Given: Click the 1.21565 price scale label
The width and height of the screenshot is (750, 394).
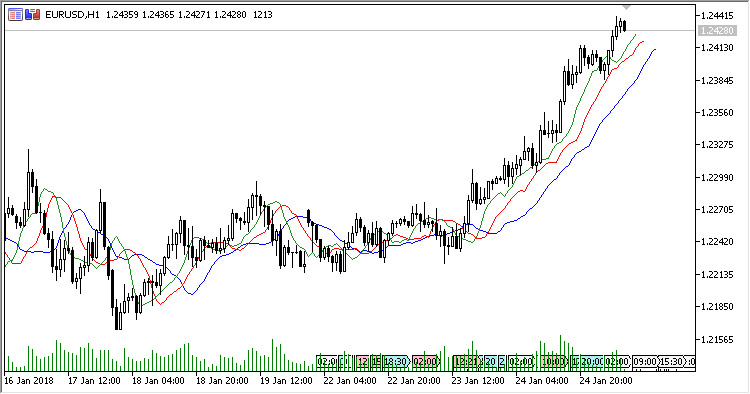Looking at the screenshot, I should pos(717,339).
